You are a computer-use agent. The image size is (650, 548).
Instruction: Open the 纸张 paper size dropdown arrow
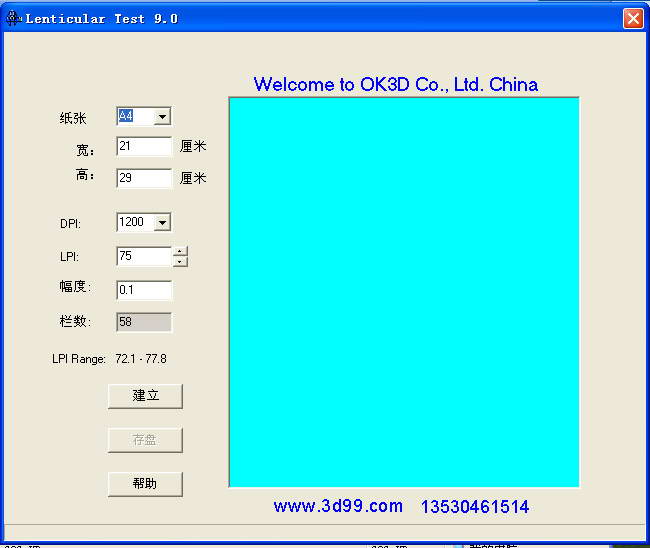[162, 116]
